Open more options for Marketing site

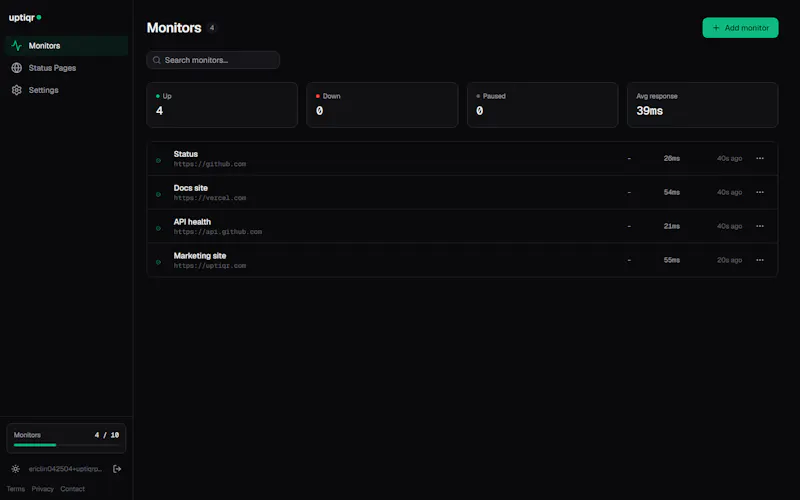pyautogui.click(x=760, y=260)
